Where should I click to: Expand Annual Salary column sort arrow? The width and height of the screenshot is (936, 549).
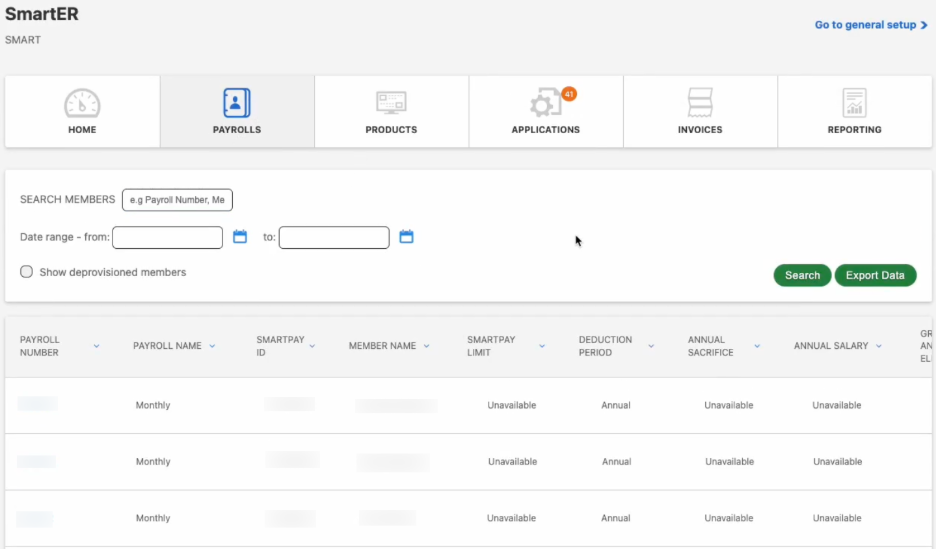coord(879,346)
